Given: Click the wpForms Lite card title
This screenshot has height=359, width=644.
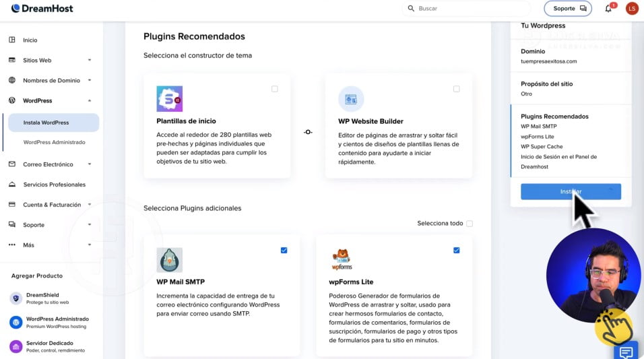Looking at the screenshot, I should [x=351, y=282].
